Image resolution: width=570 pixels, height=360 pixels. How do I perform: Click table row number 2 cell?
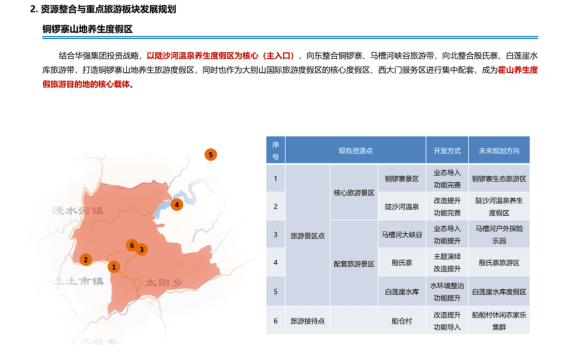pyautogui.click(x=276, y=207)
